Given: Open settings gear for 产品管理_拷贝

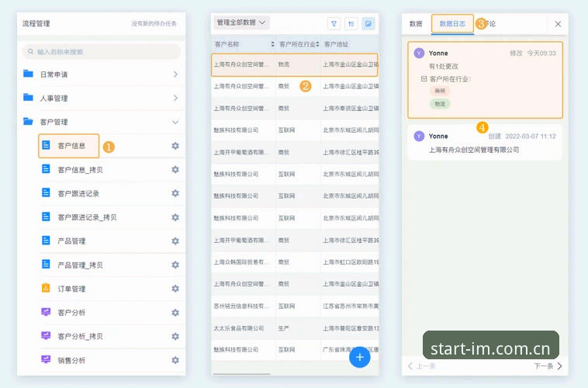Looking at the screenshot, I should [x=175, y=265].
